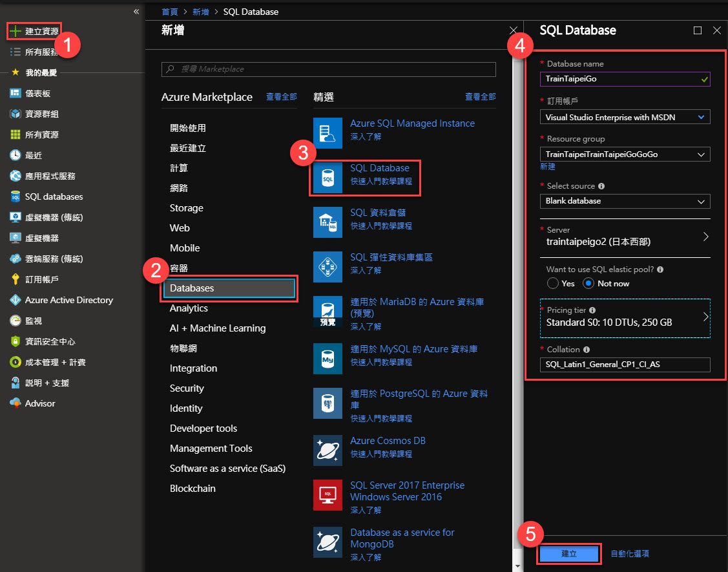This screenshot has height=572, width=728.
Task: Expand the Pricing tier selector
Action: (625, 318)
